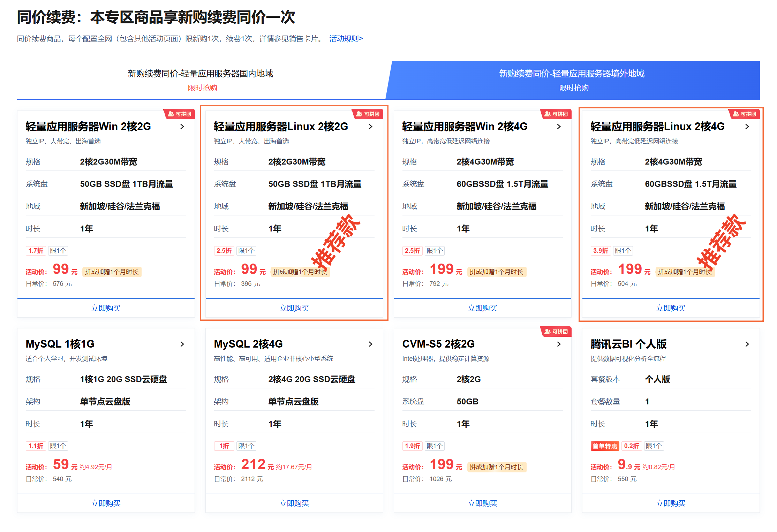This screenshot has height=532, width=777.
Task: Click the 576 元 daily price
Action: coord(62,284)
